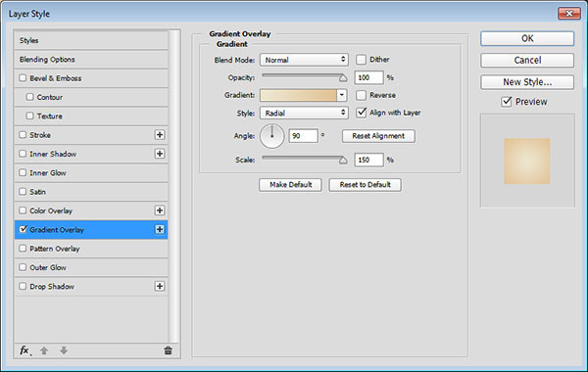
Task: Add another Inner Shadow with plus icon
Action: pos(160,154)
